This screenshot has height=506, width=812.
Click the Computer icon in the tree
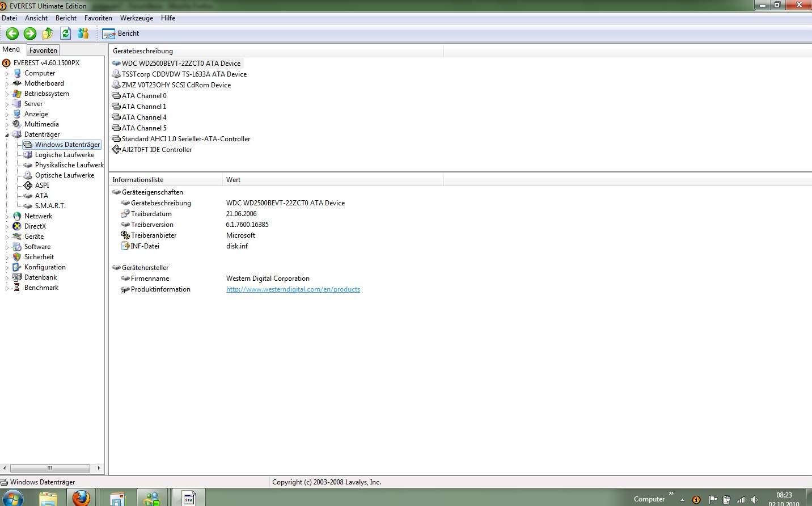(17, 73)
